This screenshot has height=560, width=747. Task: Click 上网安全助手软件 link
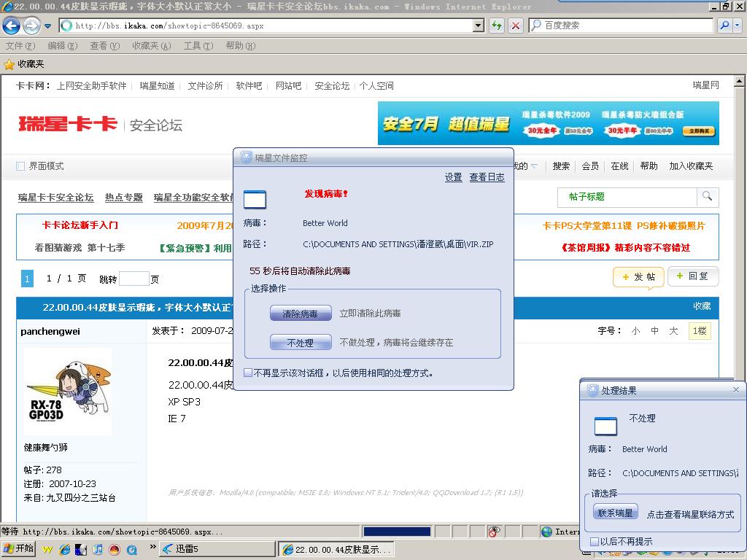91,86
